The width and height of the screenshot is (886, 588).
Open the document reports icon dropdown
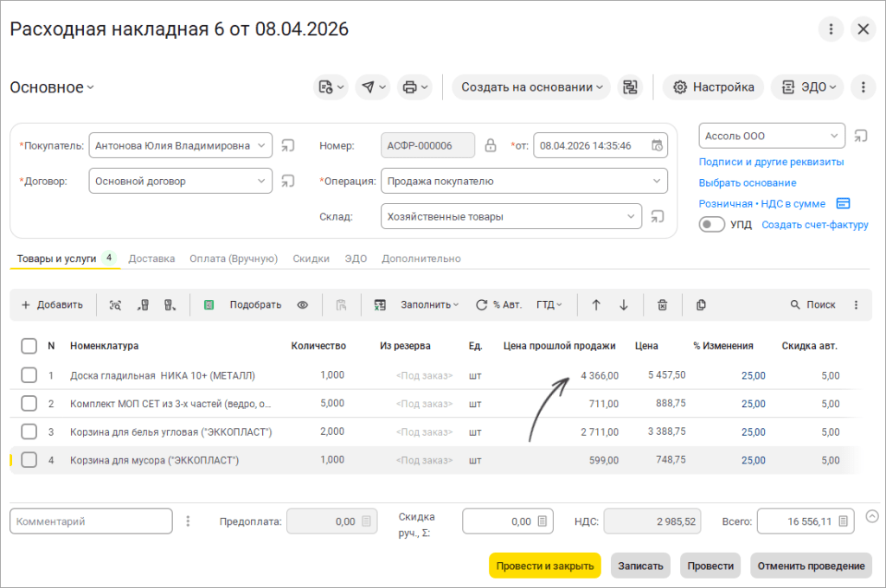click(331, 87)
